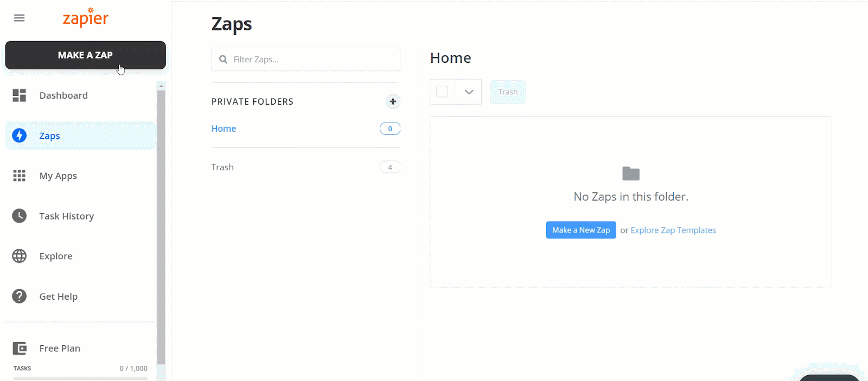Toggle the select all Zaps checkbox

(442, 92)
